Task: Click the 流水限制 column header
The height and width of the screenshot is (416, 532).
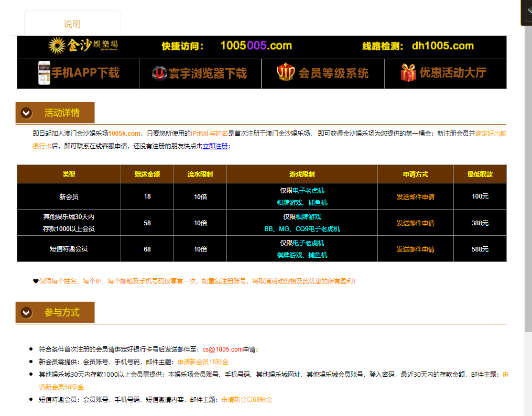Action: (x=200, y=174)
